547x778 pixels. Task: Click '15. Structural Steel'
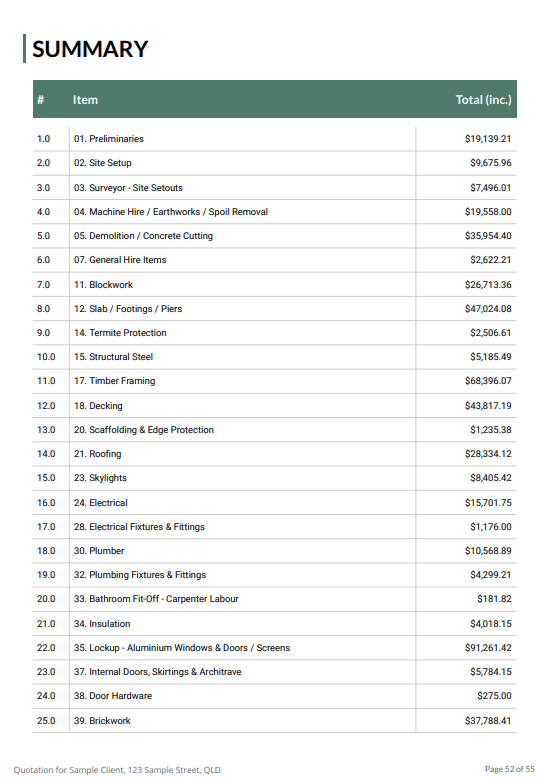click(x=113, y=357)
